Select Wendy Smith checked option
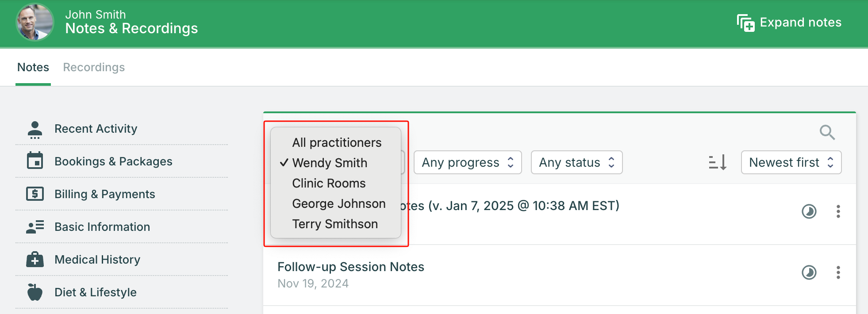The width and height of the screenshot is (868, 314). 330,163
